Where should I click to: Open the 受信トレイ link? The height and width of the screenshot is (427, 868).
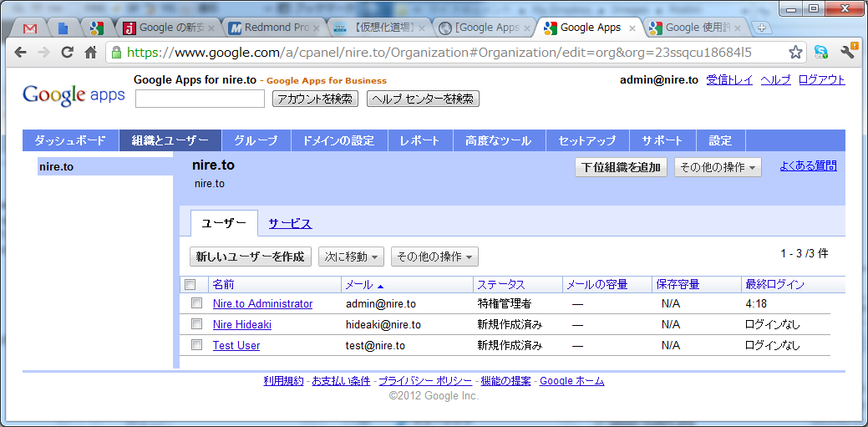click(729, 79)
